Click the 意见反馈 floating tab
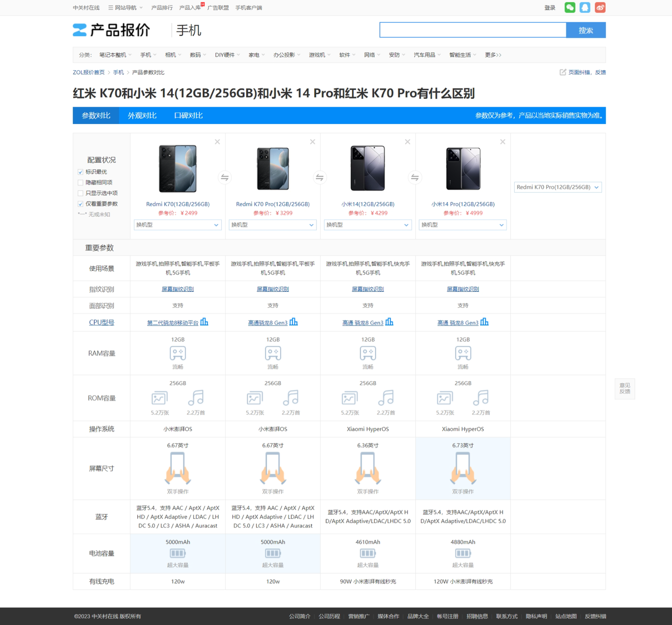Viewport: 672px width, 625px height. click(624, 389)
